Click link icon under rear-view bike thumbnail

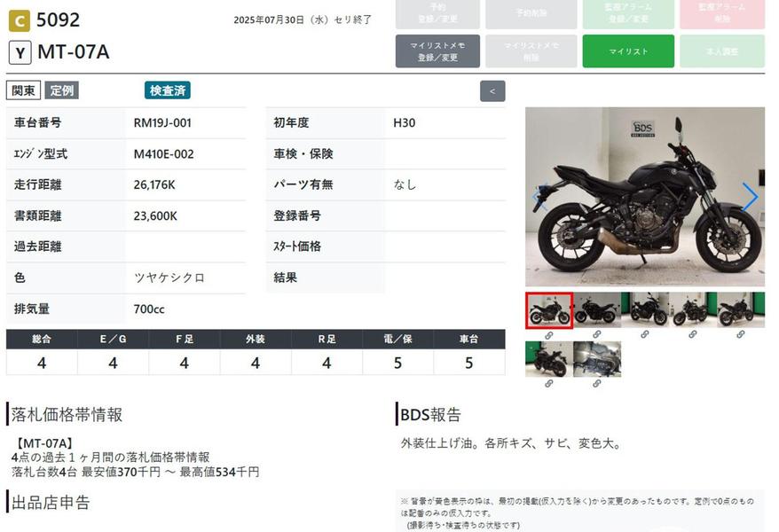[548, 384]
